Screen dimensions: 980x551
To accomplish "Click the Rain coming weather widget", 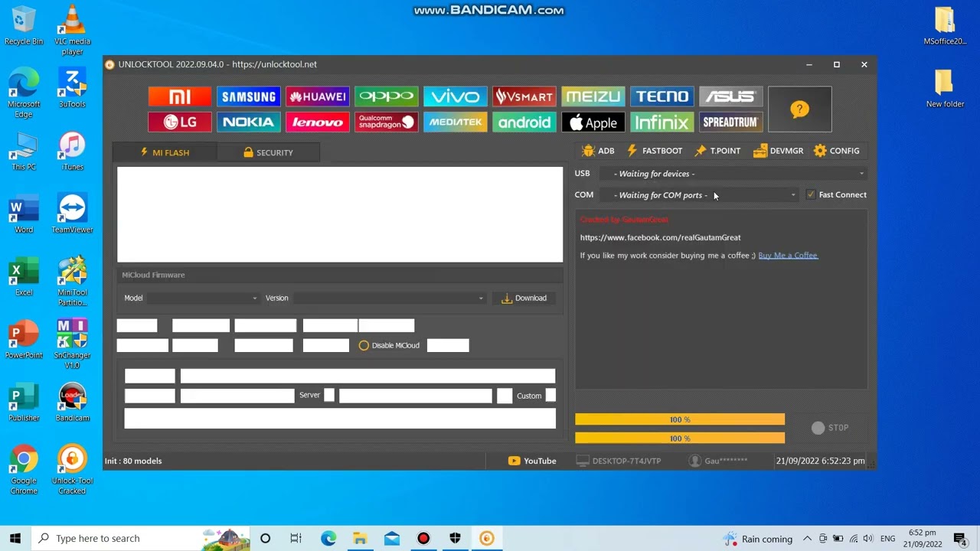I will pos(757,539).
